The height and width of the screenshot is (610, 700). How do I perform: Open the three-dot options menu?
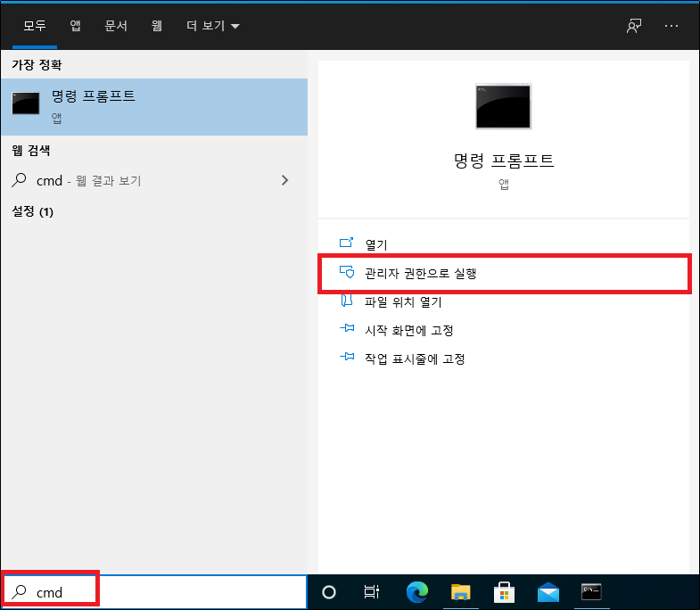pos(671,26)
